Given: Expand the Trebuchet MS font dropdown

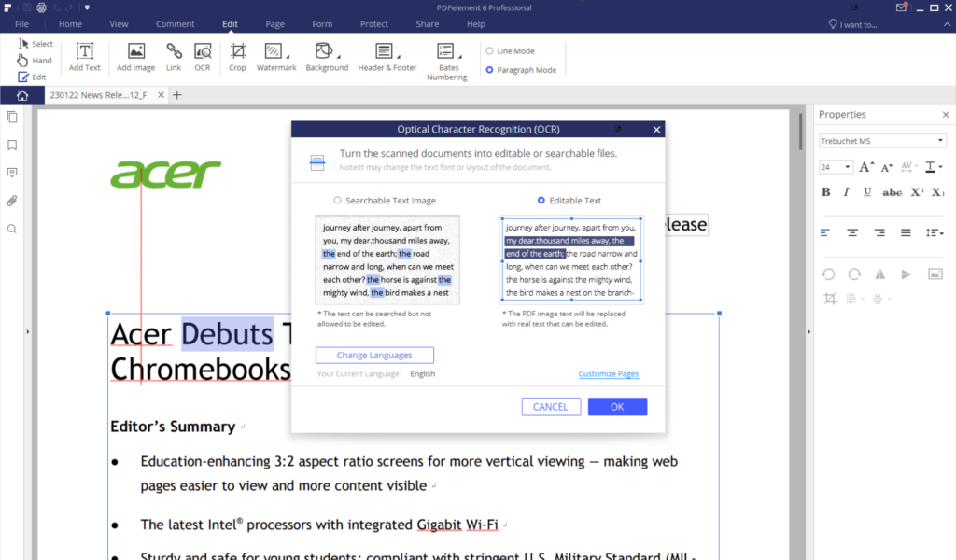Looking at the screenshot, I should pos(882,142).
